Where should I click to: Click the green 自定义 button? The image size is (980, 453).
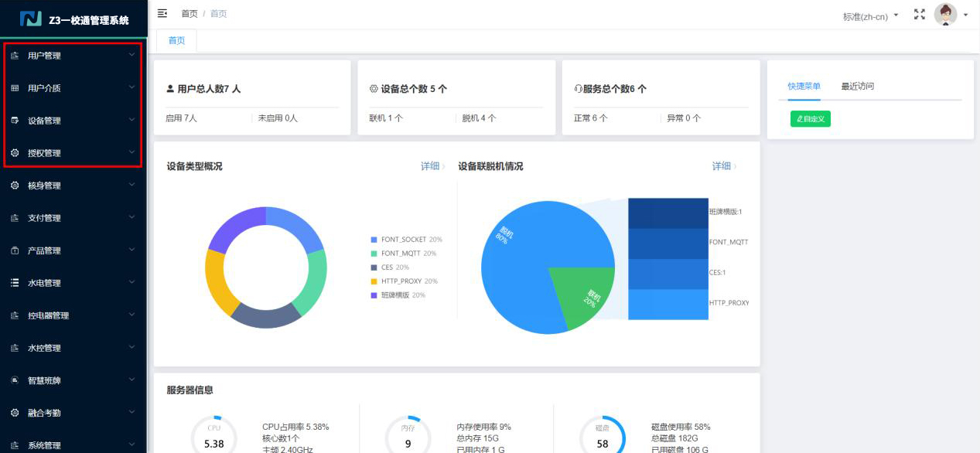(810, 119)
